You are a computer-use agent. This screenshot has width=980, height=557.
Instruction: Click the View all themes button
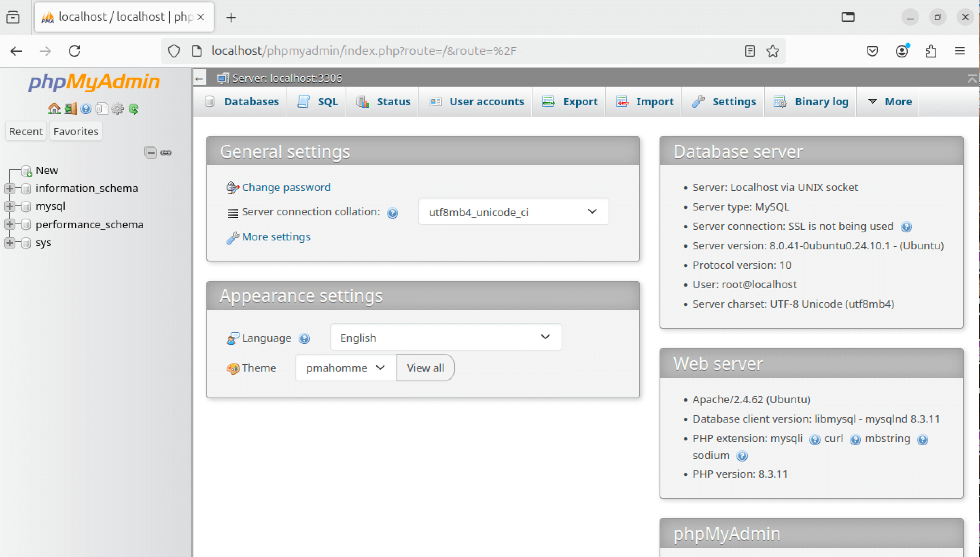(x=425, y=368)
